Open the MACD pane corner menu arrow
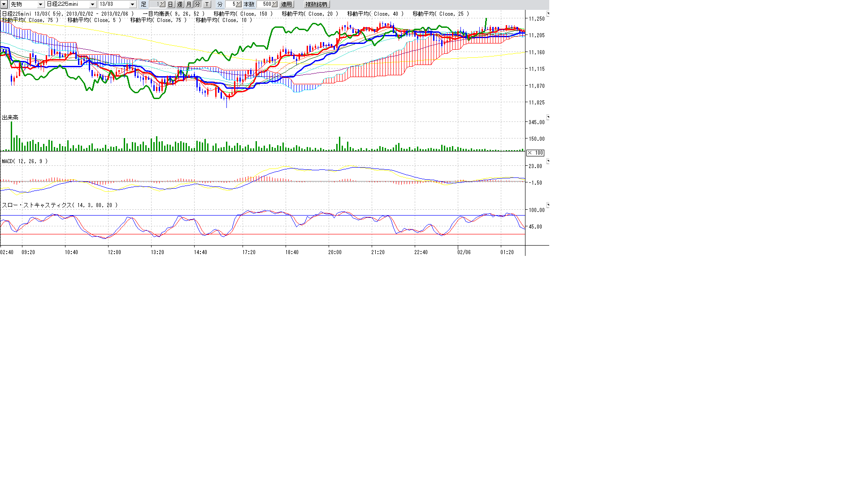This screenshot has width=868, height=484. click(547, 161)
